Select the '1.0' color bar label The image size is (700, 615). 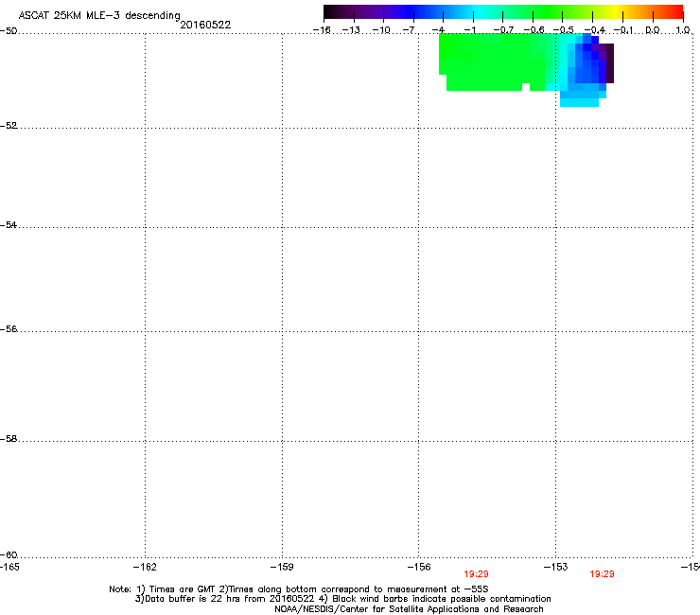683,30
